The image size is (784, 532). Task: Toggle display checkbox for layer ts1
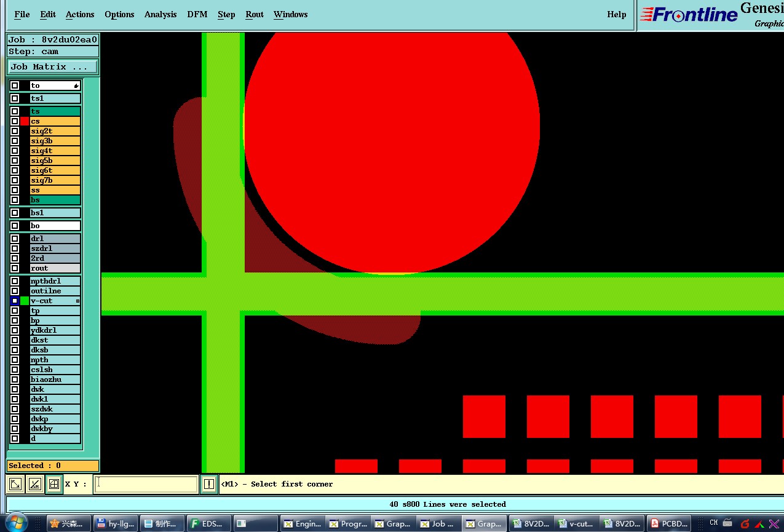[x=15, y=98]
